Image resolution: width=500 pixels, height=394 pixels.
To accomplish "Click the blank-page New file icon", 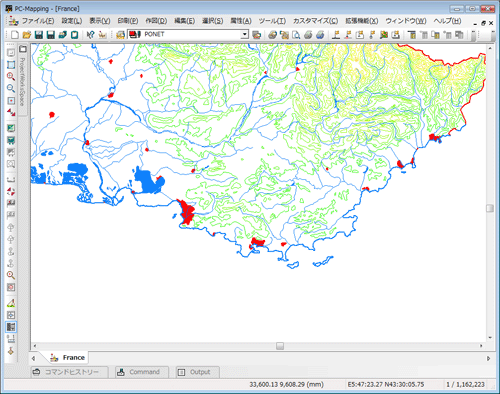I will pyautogui.click(x=15, y=34).
